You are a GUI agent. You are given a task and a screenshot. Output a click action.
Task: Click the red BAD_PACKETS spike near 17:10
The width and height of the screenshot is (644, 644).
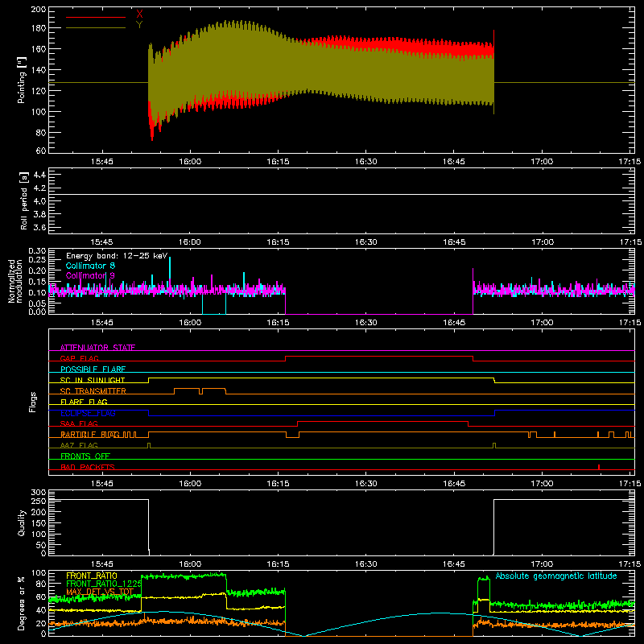pyautogui.click(x=599, y=467)
